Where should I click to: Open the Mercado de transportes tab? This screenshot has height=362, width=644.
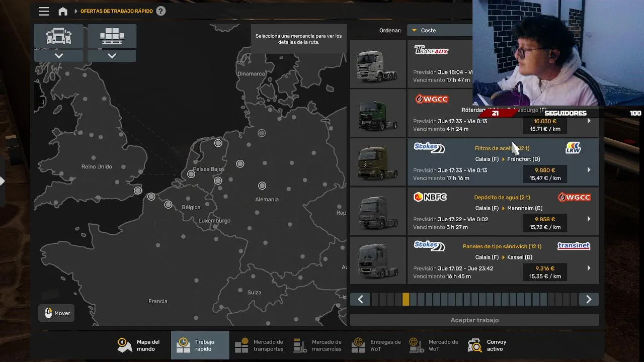(259, 345)
